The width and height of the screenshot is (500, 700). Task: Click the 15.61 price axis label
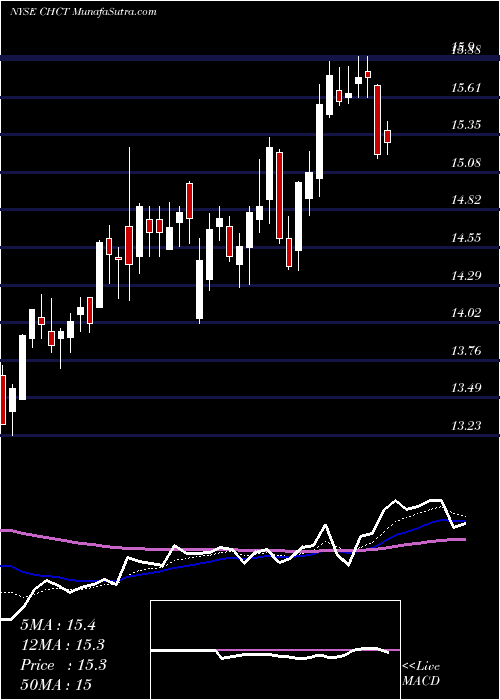click(466, 88)
